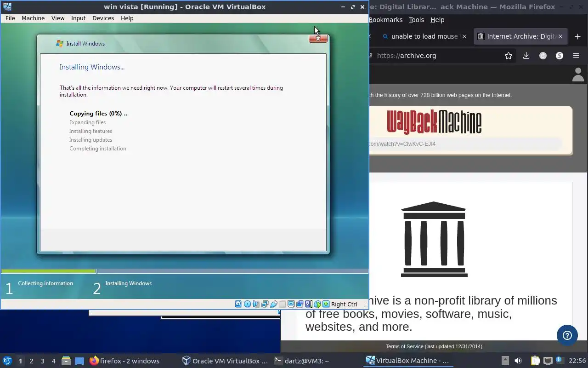This screenshot has width=588, height=368.
Task: Switch to the 'unable to load mouse' tab
Action: pos(424,36)
